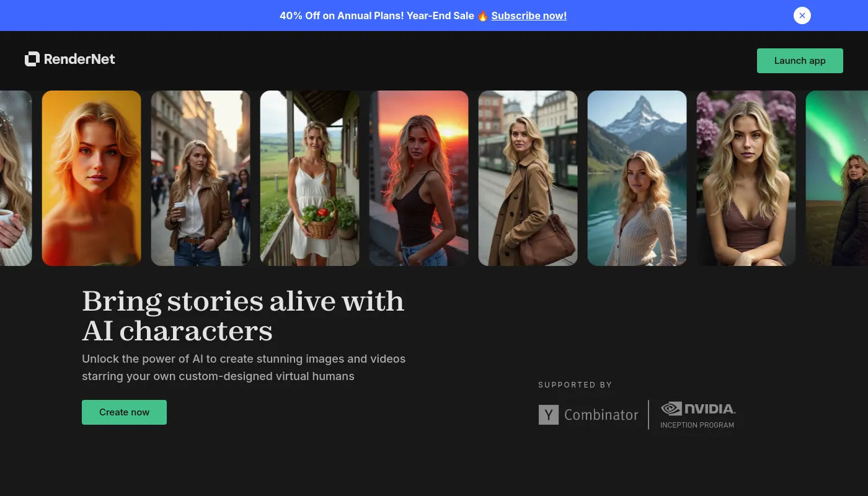The height and width of the screenshot is (496, 868).
Task: Click the NVIDIA Inception Program logo
Action: (697, 415)
